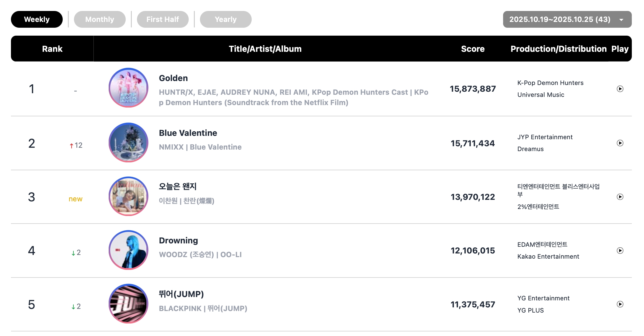Select the Yearly chart tab

[226, 19]
